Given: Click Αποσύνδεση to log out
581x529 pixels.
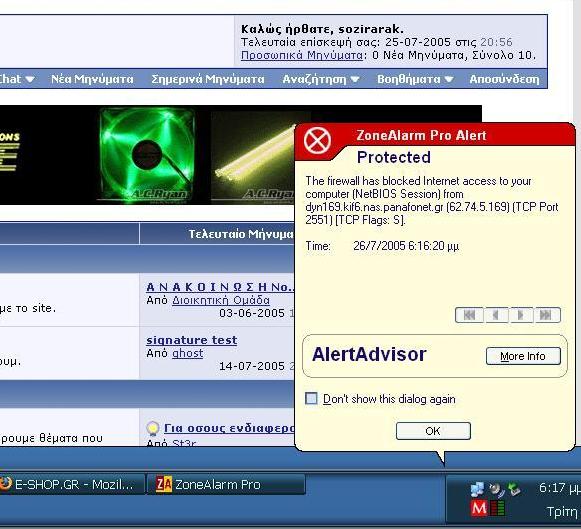Looking at the screenshot, I should (x=504, y=79).
